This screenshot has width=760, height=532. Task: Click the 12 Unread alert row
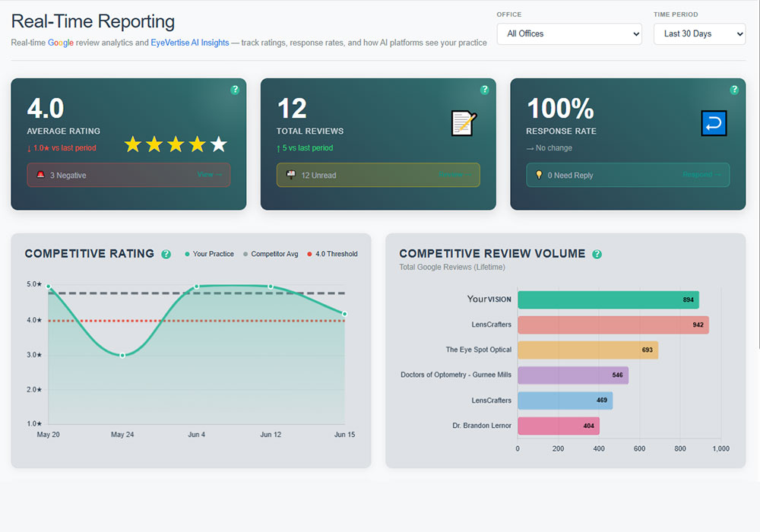tap(378, 175)
